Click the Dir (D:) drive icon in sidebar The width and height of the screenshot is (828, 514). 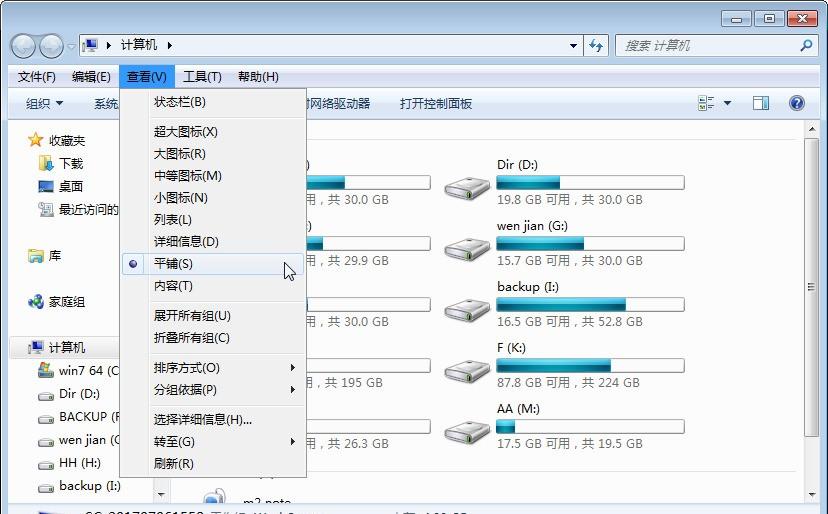click(x=46, y=395)
